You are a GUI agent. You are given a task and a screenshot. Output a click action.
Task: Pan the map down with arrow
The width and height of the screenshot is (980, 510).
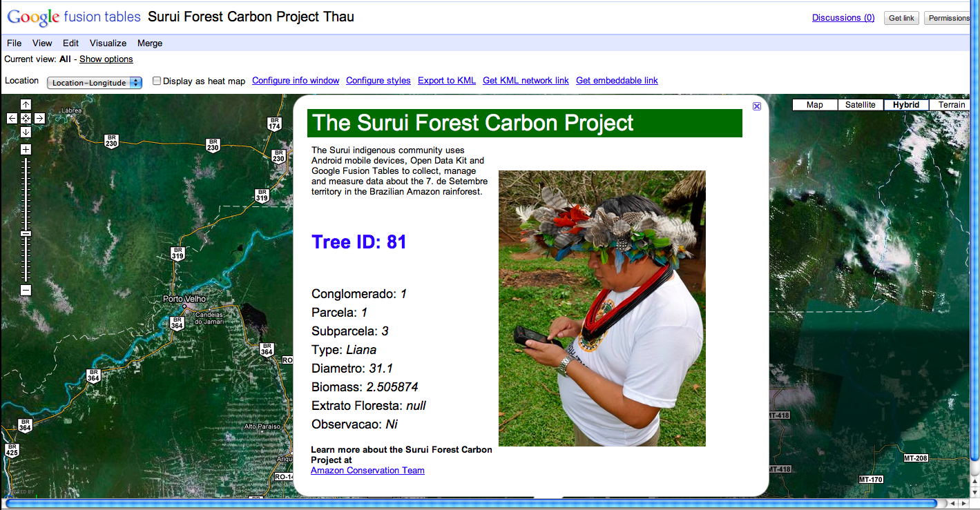tap(26, 132)
